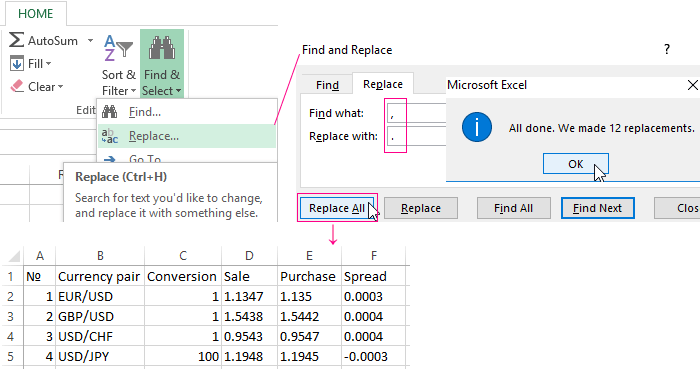Select the Conversion cell with 100

click(x=183, y=357)
